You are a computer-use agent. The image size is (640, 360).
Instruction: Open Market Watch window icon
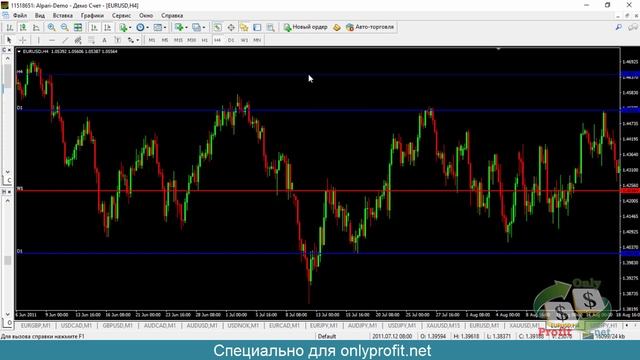tap(217, 27)
